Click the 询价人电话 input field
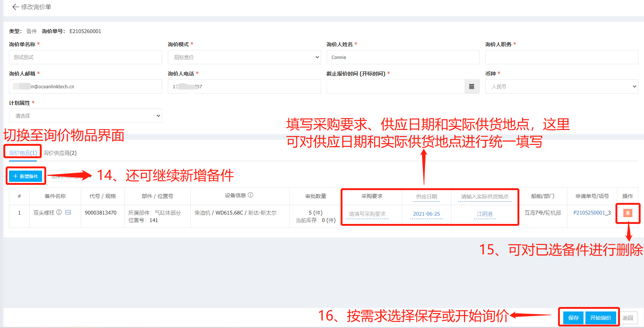 [244, 86]
